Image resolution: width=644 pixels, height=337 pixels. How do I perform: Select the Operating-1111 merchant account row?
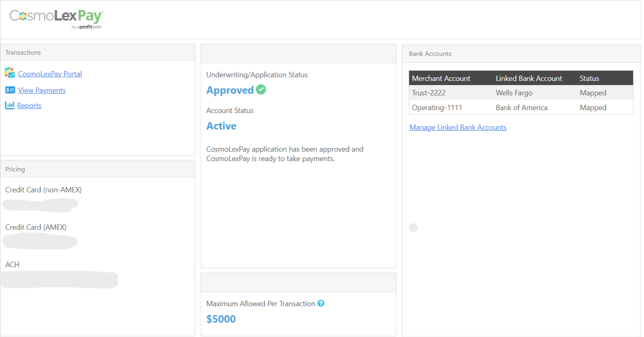tap(437, 108)
